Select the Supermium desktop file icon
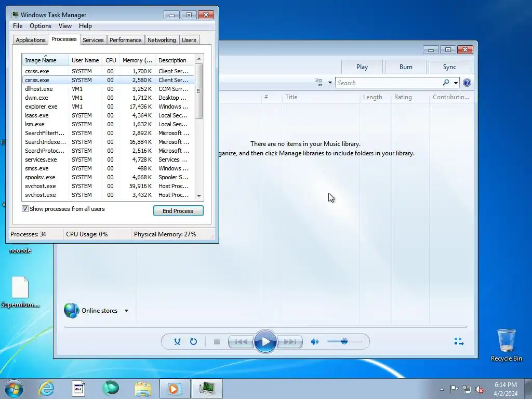The height and width of the screenshot is (399, 532). tap(20, 292)
